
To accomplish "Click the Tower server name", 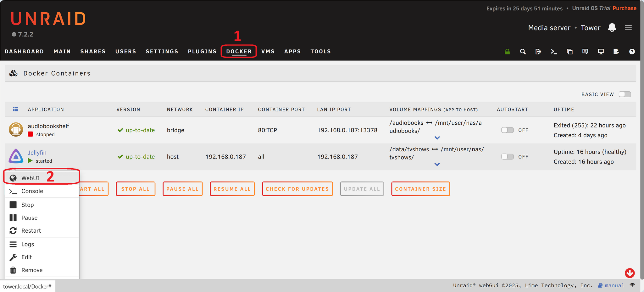I will [591, 28].
